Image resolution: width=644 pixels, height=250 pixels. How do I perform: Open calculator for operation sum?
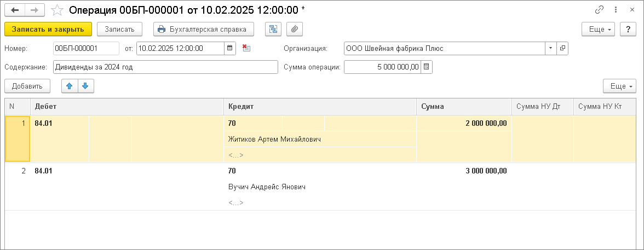[427, 67]
